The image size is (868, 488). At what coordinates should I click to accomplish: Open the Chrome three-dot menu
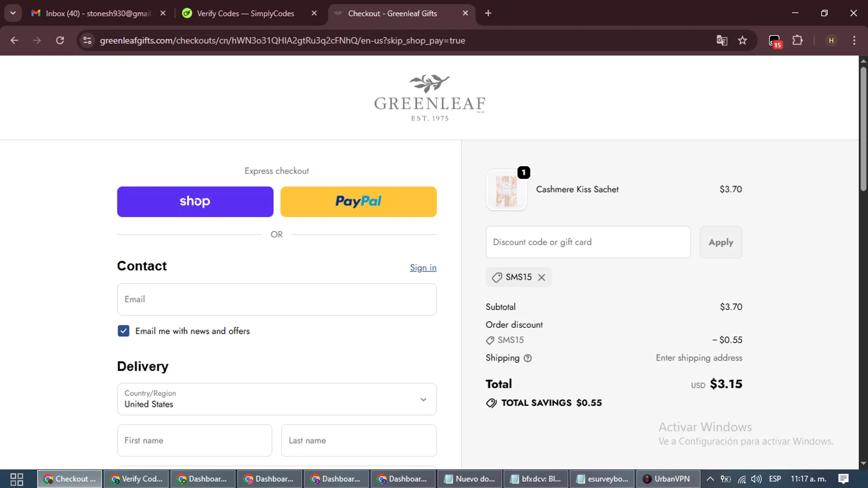pyautogui.click(x=854, y=41)
